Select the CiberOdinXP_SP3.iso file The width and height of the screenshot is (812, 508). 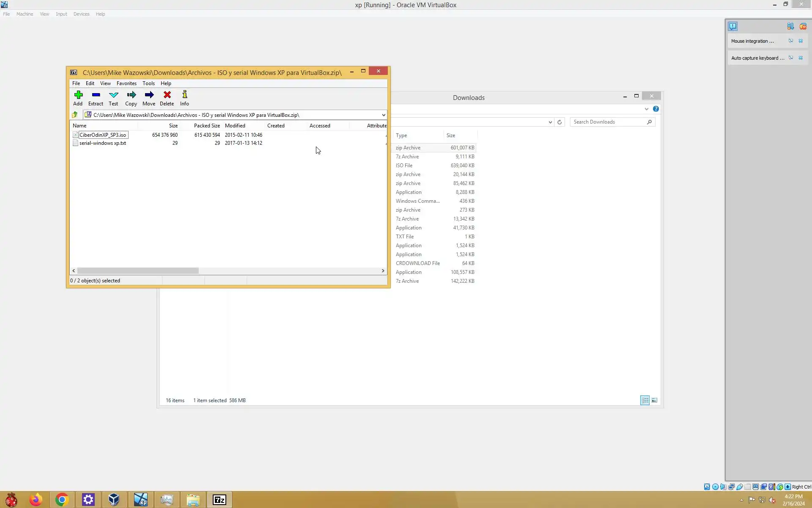coord(103,135)
